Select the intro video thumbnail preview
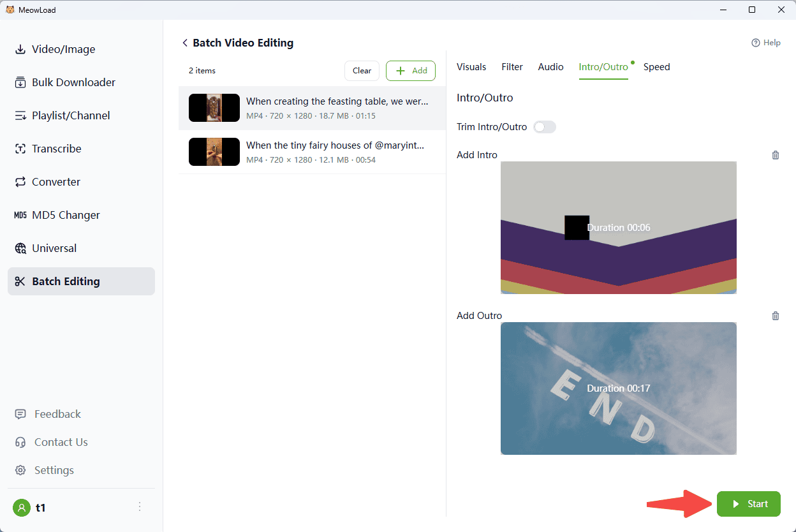 point(618,228)
